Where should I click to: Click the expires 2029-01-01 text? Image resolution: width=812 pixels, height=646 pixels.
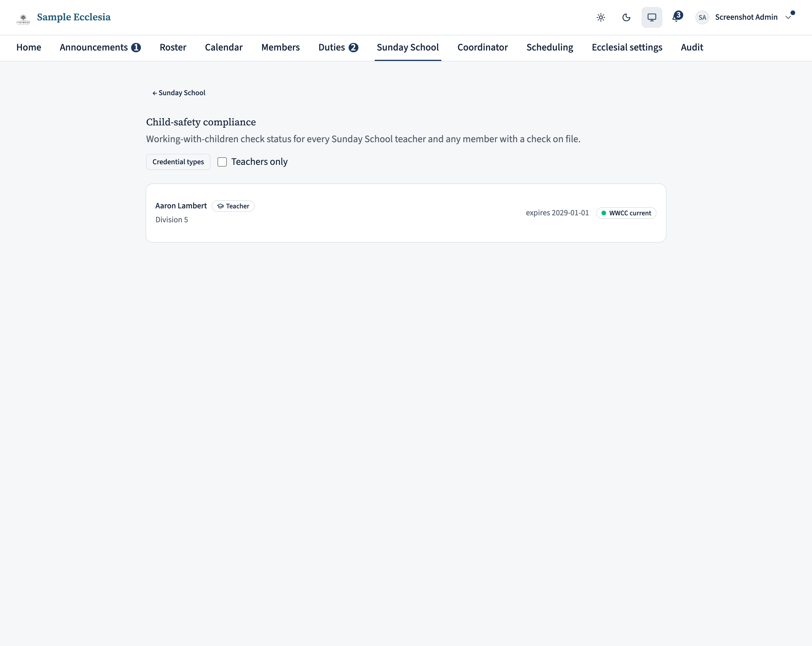pyautogui.click(x=557, y=212)
